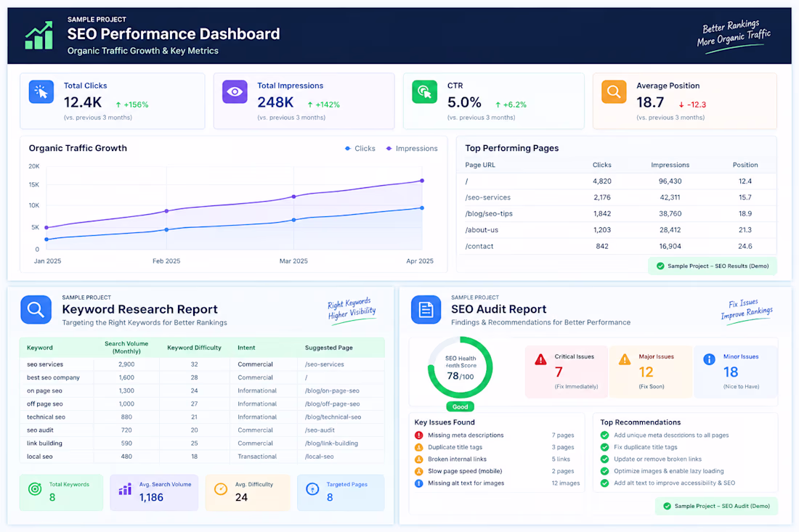Click the Keyword Difficulty column header
This screenshot has height=532, width=799.
point(194,348)
